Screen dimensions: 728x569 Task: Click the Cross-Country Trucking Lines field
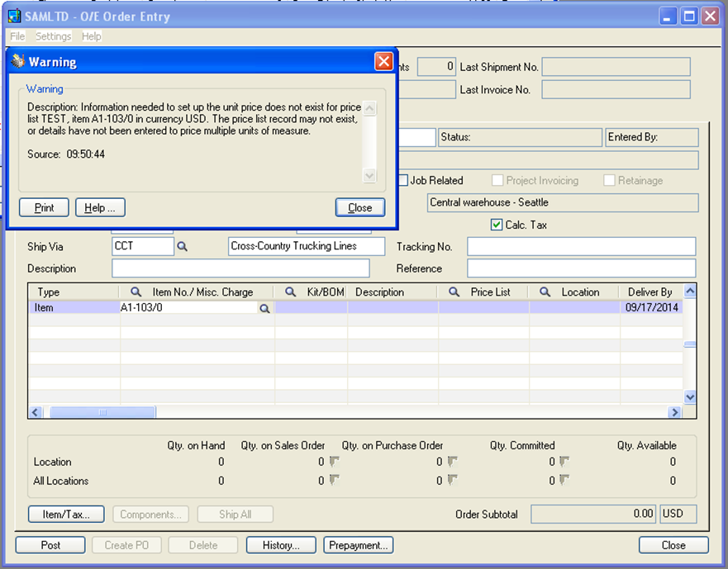[307, 246]
